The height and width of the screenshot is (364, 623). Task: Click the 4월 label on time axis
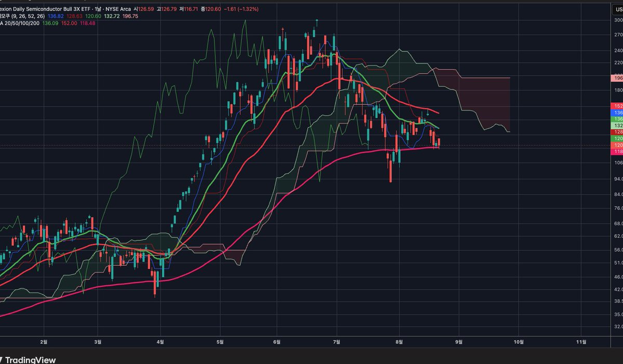tap(160, 342)
